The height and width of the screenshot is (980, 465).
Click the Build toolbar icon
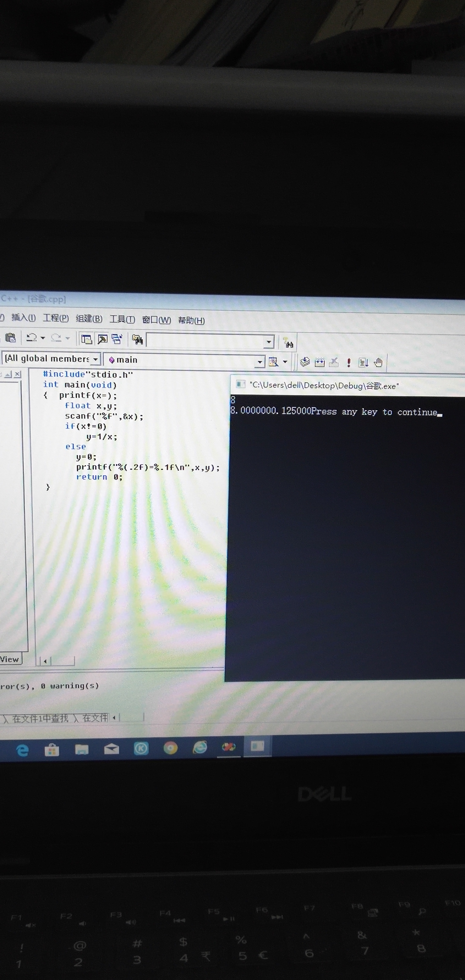(x=319, y=362)
